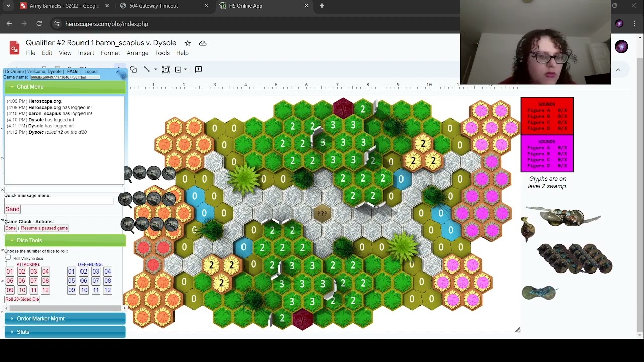Select the Shape tool in Slides toolbar

[x=133, y=69]
